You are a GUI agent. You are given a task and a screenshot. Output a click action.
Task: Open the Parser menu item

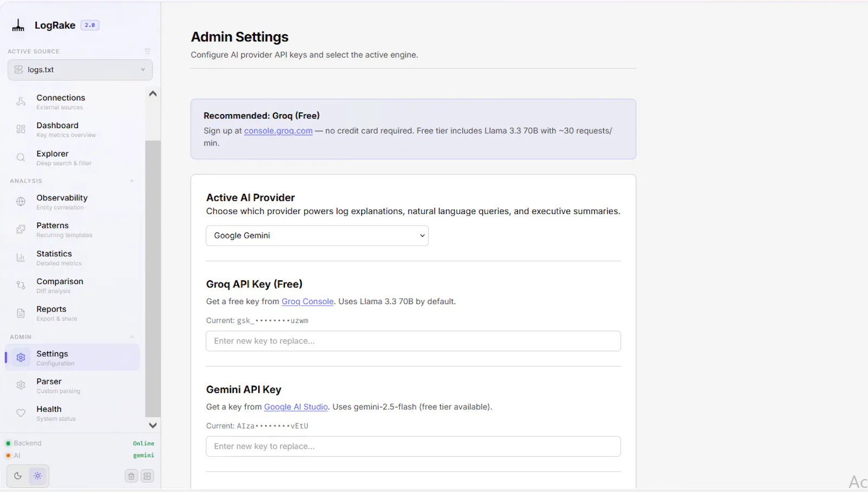[73, 385]
